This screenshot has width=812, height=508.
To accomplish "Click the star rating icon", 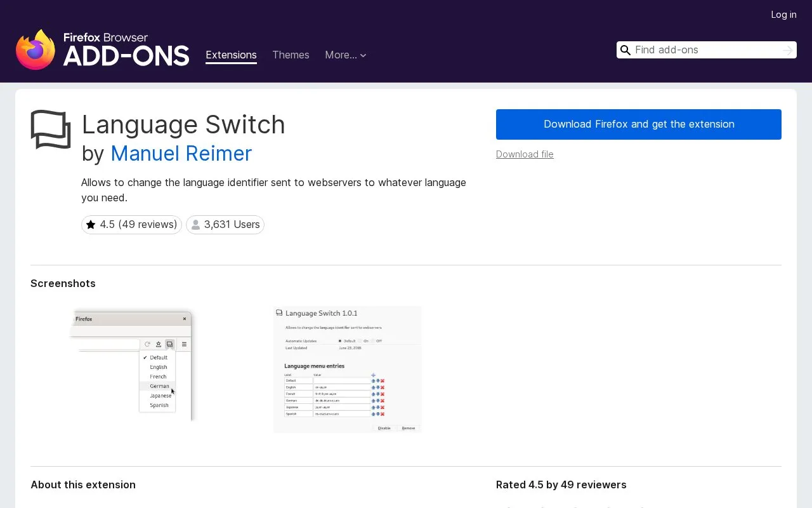I will [x=91, y=225].
